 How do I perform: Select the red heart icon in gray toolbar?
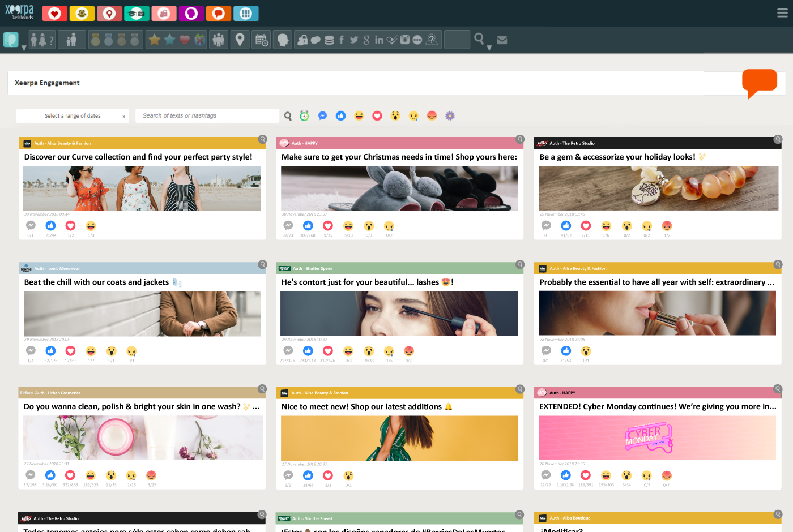[185, 40]
